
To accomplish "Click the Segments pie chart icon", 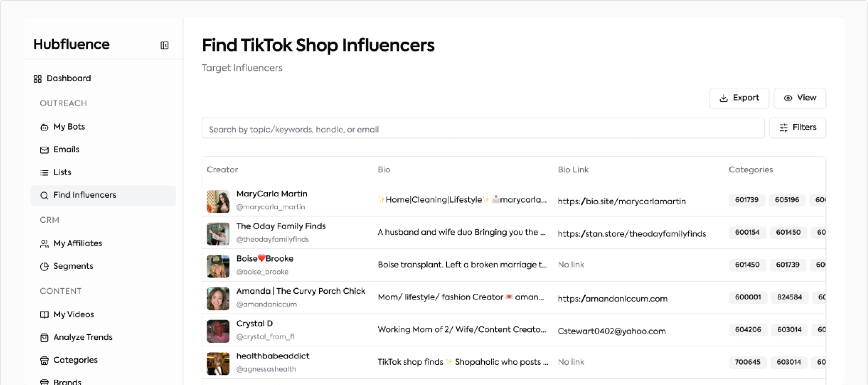I will (x=44, y=266).
